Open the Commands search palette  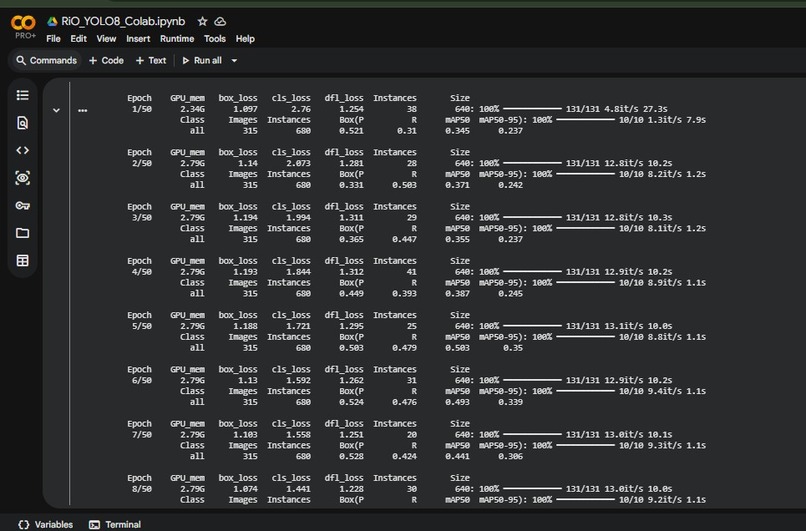point(46,61)
